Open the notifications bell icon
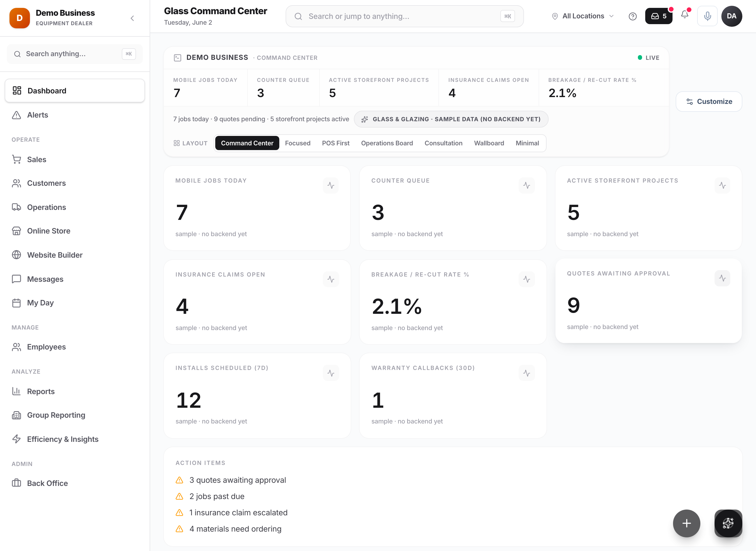The image size is (756, 551). click(685, 15)
